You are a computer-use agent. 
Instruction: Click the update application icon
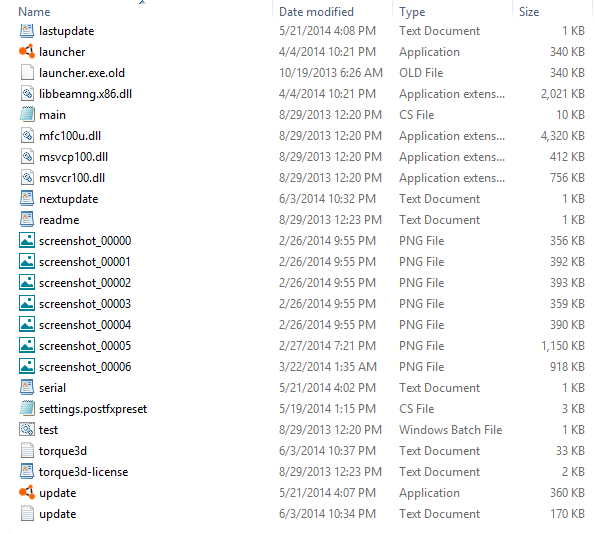[27, 493]
